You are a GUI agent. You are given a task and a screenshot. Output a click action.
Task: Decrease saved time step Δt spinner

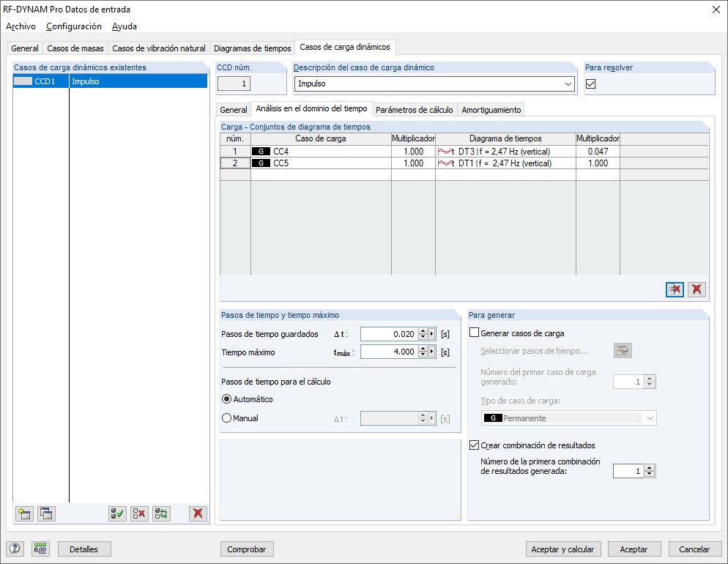[423, 336]
